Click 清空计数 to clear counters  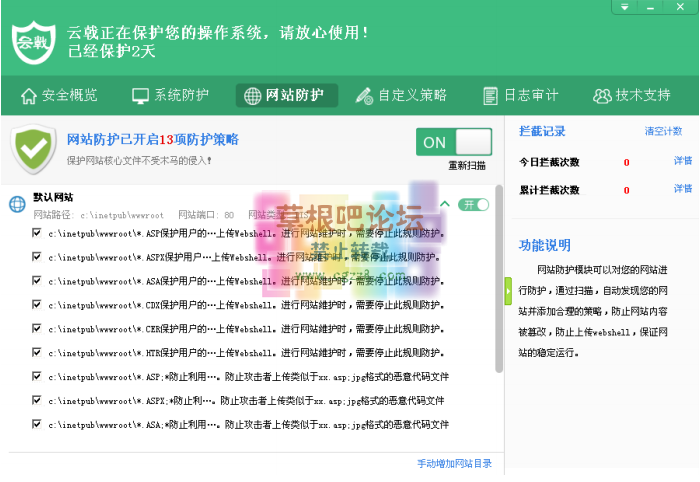[663, 131]
